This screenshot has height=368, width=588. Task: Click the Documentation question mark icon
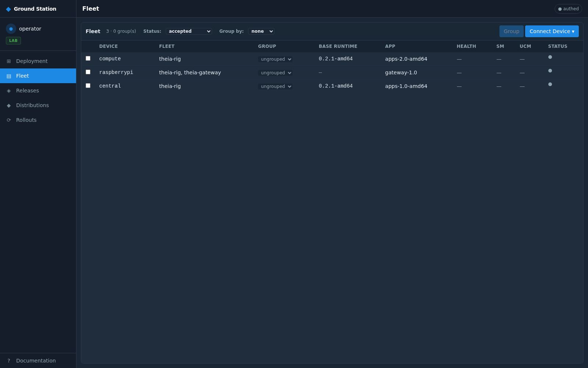9,361
